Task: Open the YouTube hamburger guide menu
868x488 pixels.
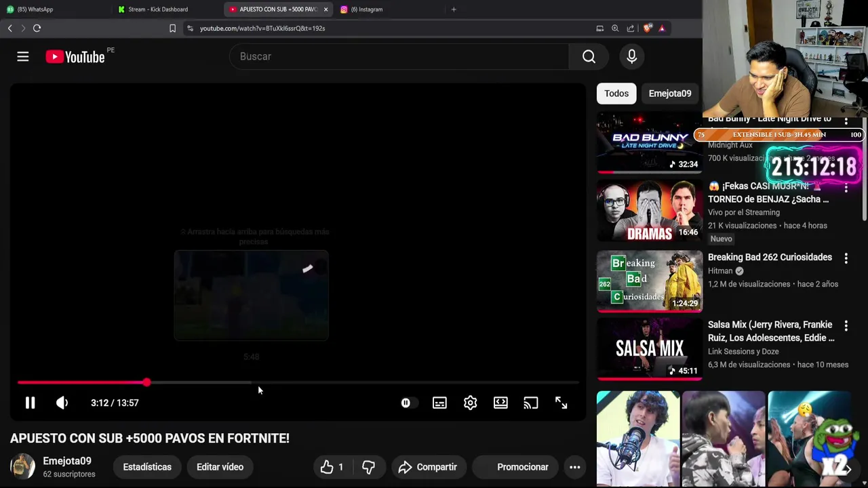Action: point(23,57)
